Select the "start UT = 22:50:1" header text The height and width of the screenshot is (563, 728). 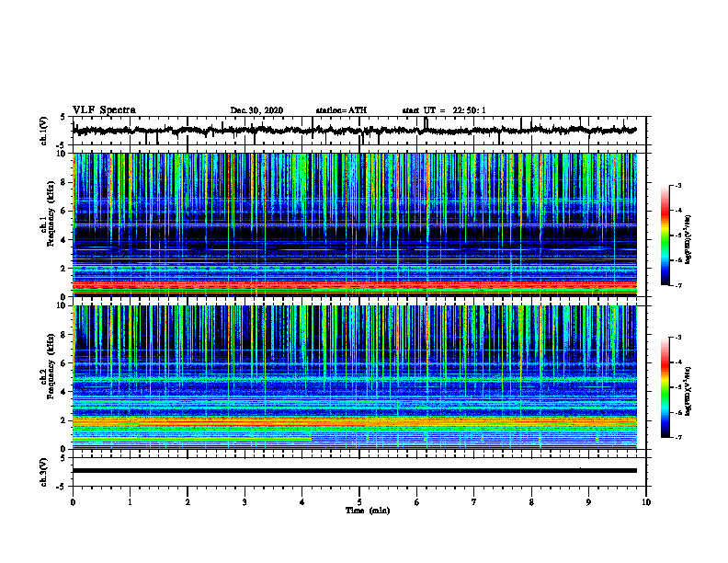tap(444, 110)
